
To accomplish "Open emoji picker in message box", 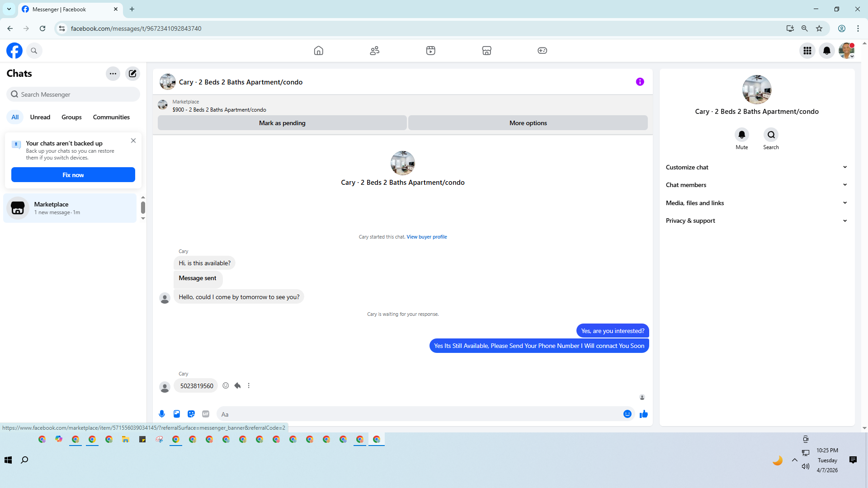I will click(627, 414).
